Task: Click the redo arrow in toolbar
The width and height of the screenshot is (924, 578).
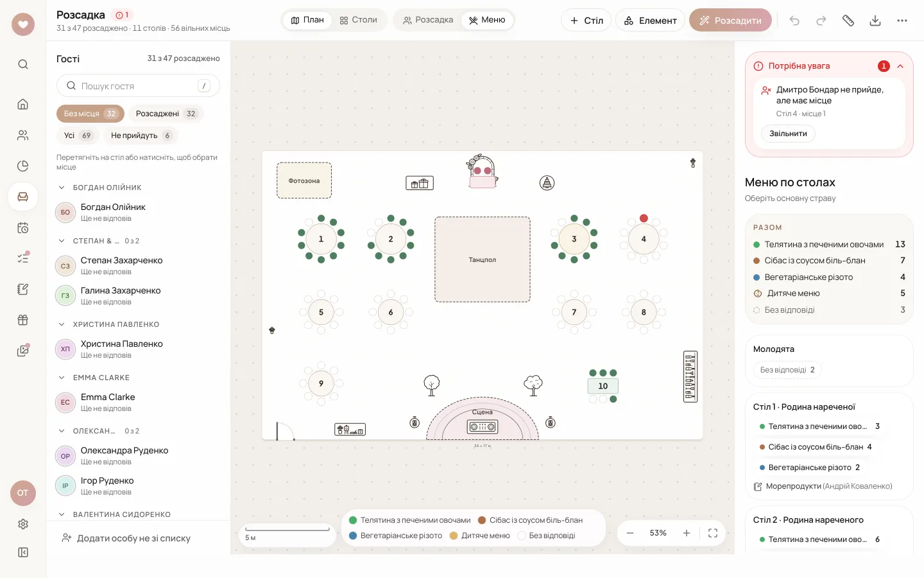Action: [x=821, y=21]
